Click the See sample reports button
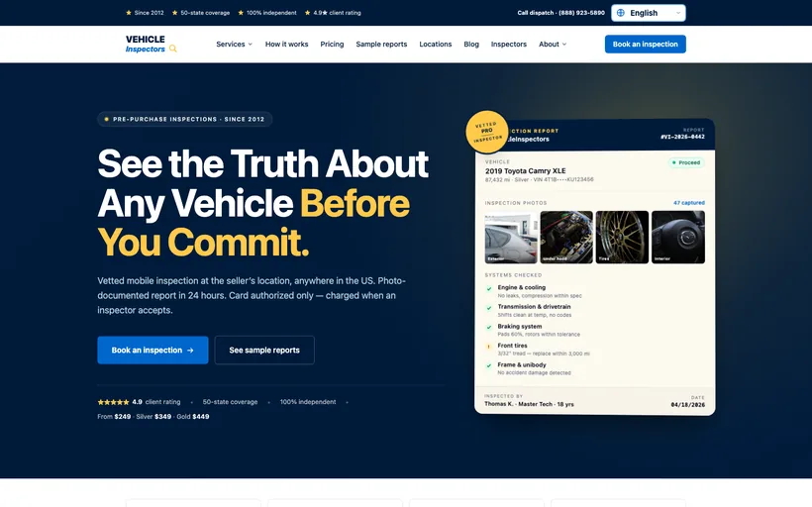Image resolution: width=812 pixels, height=507 pixels. 264,351
